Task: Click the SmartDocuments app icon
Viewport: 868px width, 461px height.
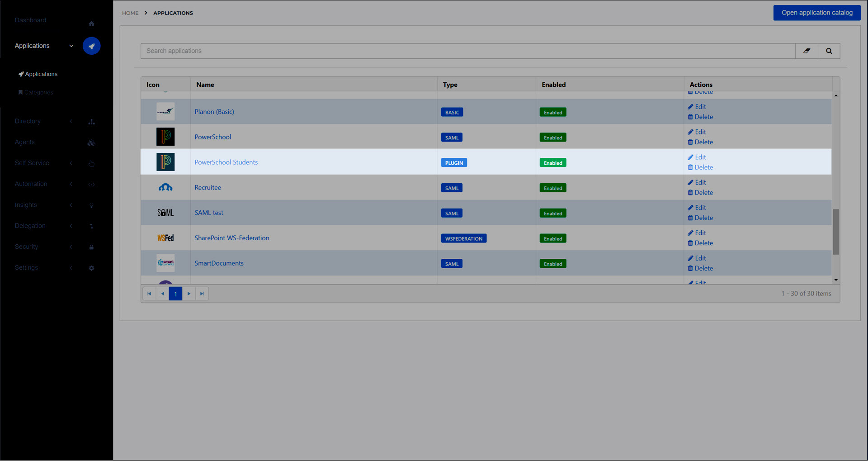Action: point(165,263)
